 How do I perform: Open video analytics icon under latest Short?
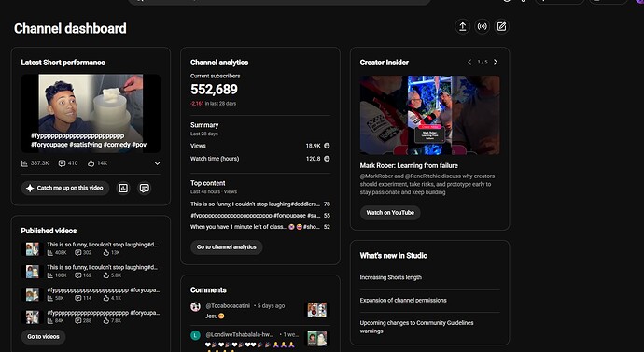click(123, 188)
